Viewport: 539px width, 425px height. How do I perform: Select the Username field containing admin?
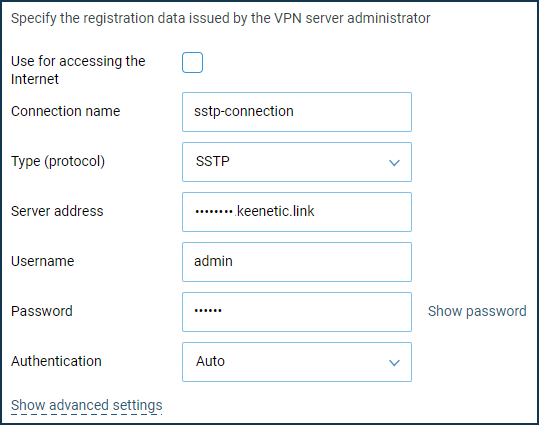point(297,262)
